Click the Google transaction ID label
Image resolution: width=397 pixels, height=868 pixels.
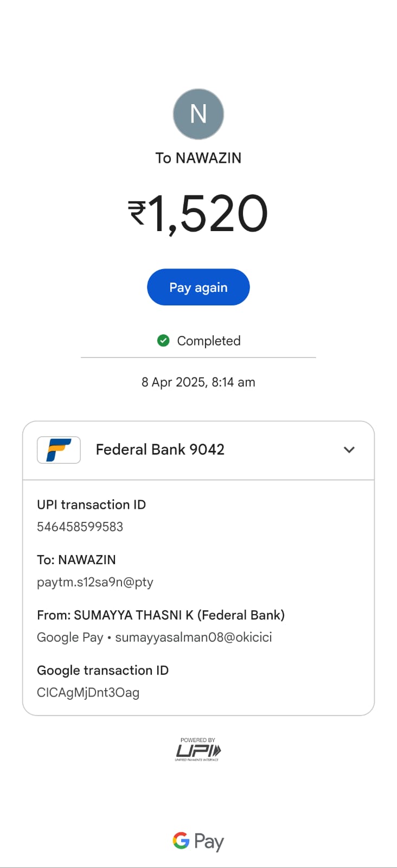pos(103,671)
